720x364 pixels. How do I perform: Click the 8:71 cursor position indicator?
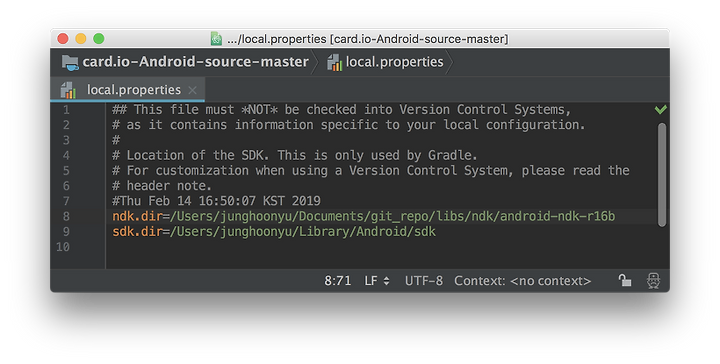pyautogui.click(x=338, y=280)
